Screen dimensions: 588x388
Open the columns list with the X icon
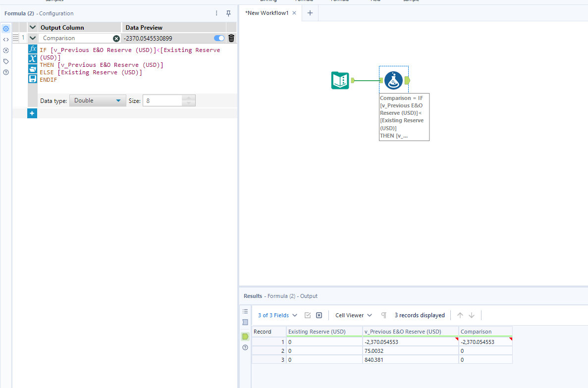32,59
